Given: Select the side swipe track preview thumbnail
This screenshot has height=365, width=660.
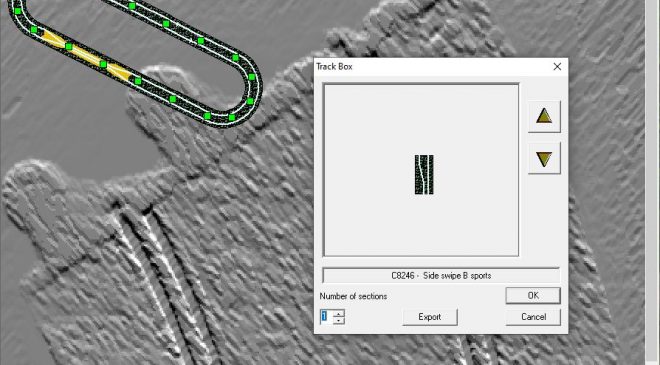Looking at the screenshot, I should [x=424, y=174].
